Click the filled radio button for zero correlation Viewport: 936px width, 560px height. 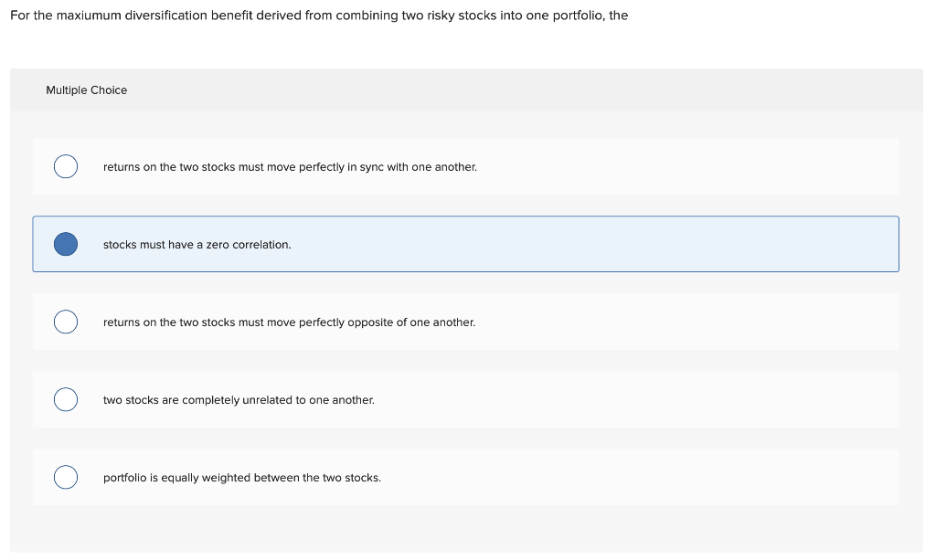[65, 245]
